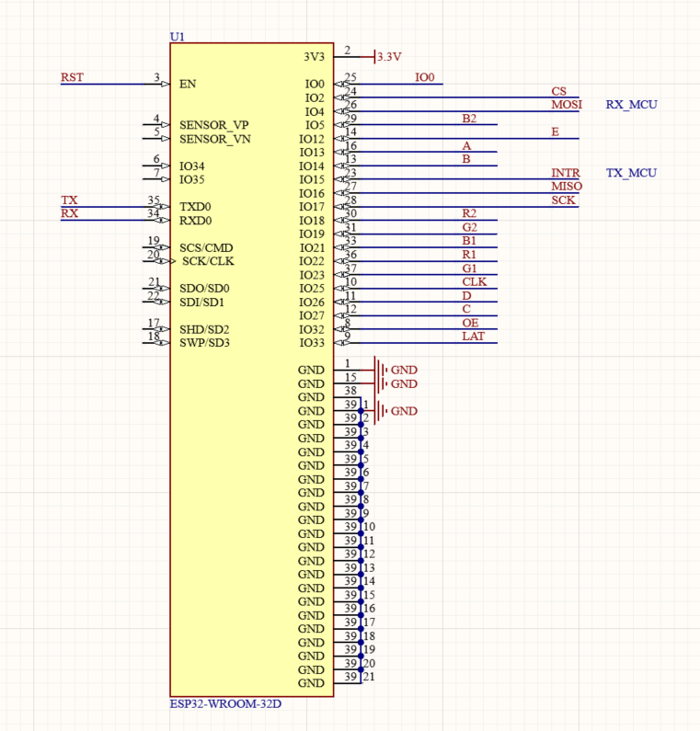700x731 pixels.
Task: Select the RST net label
Action: tap(72, 77)
